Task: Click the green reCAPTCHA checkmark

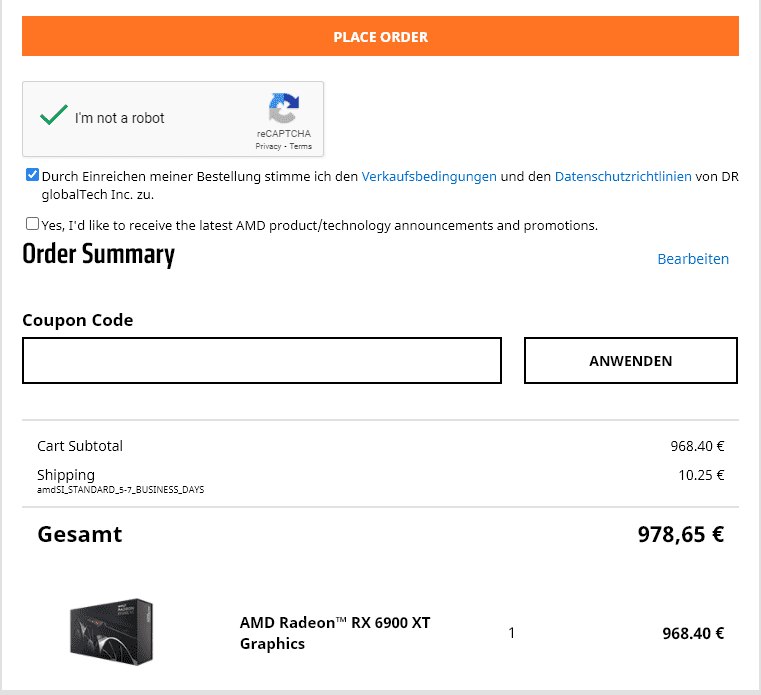Action: [x=53, y=117]
